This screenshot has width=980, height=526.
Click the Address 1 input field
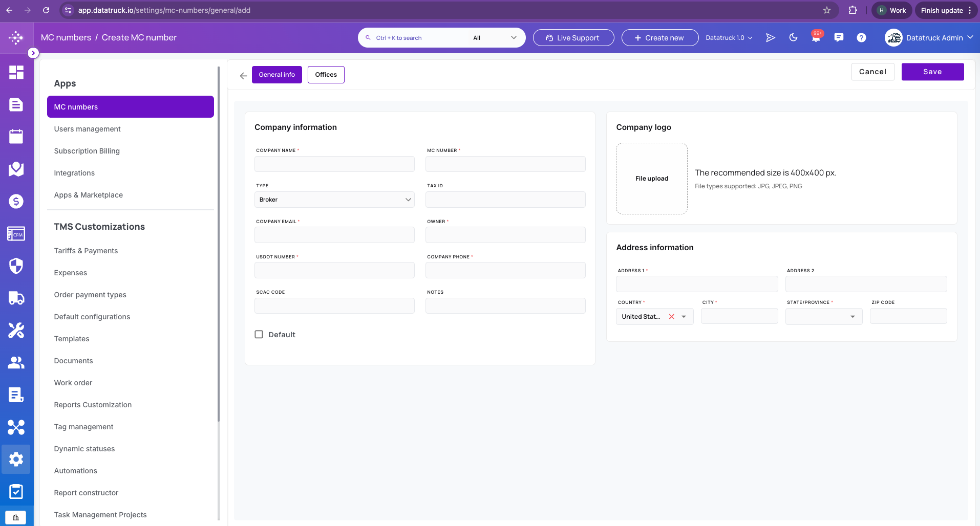[x=697, y=284]
